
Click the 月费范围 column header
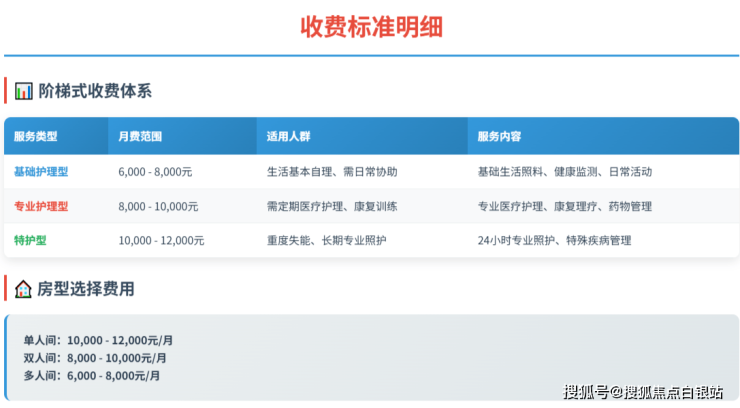coord(140,136)
